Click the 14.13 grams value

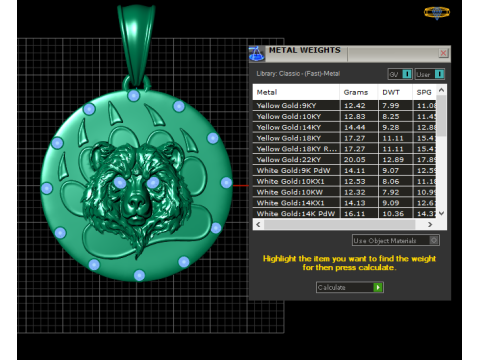(x=355, y=203)
